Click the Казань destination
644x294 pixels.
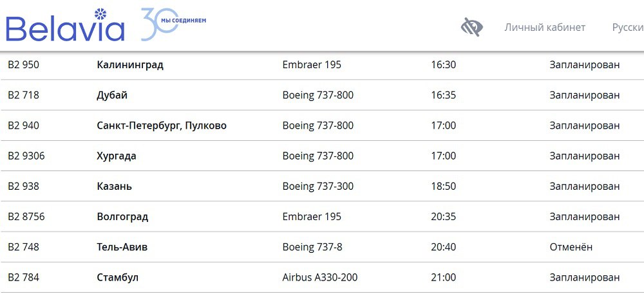click(114, 187)
